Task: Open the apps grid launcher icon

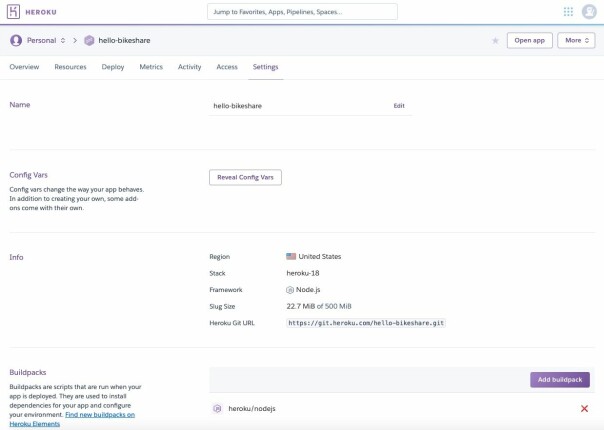Action: tap(568, 12)
